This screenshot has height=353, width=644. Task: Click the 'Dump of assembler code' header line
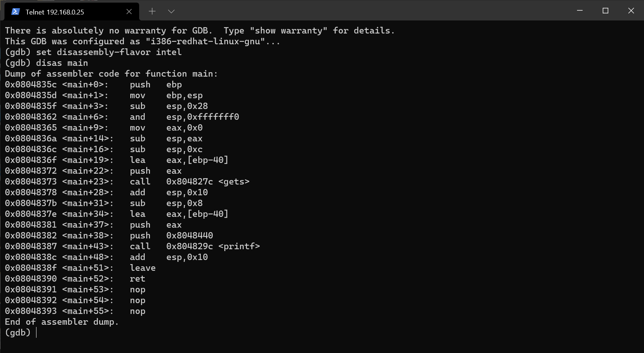(x=111, y=74)
